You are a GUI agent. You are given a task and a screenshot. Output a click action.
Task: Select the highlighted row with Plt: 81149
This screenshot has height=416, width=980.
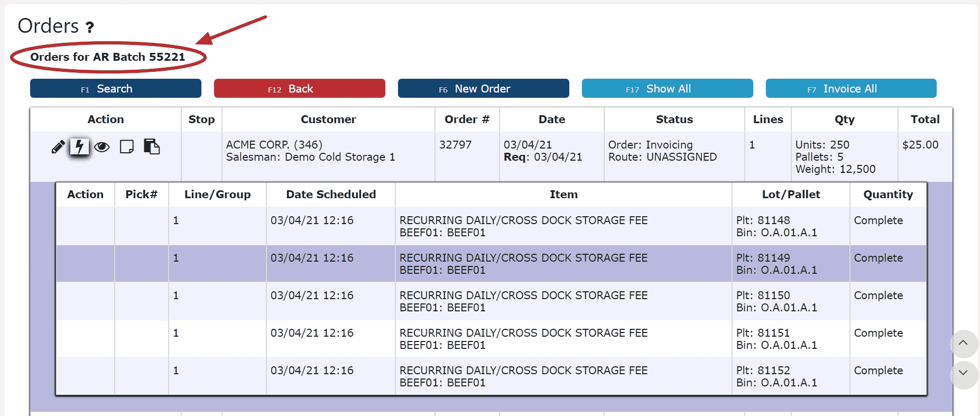492,263
